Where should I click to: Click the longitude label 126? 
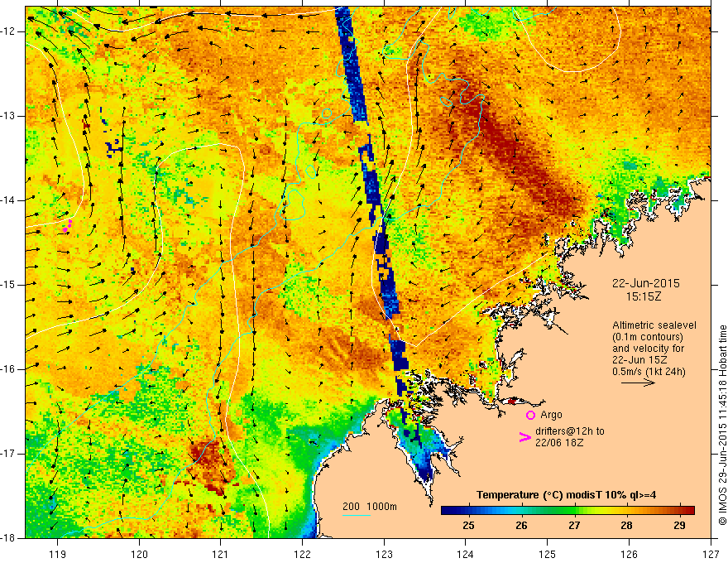pos(629,554)
